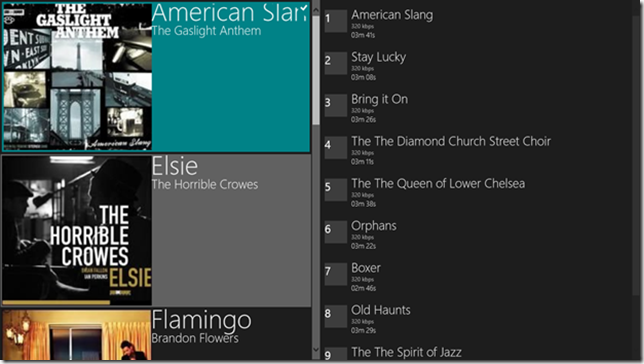The height and width of the screenshot is (364, 644).
Task: Select the Elsie album title
Action: tap(175, 166)
